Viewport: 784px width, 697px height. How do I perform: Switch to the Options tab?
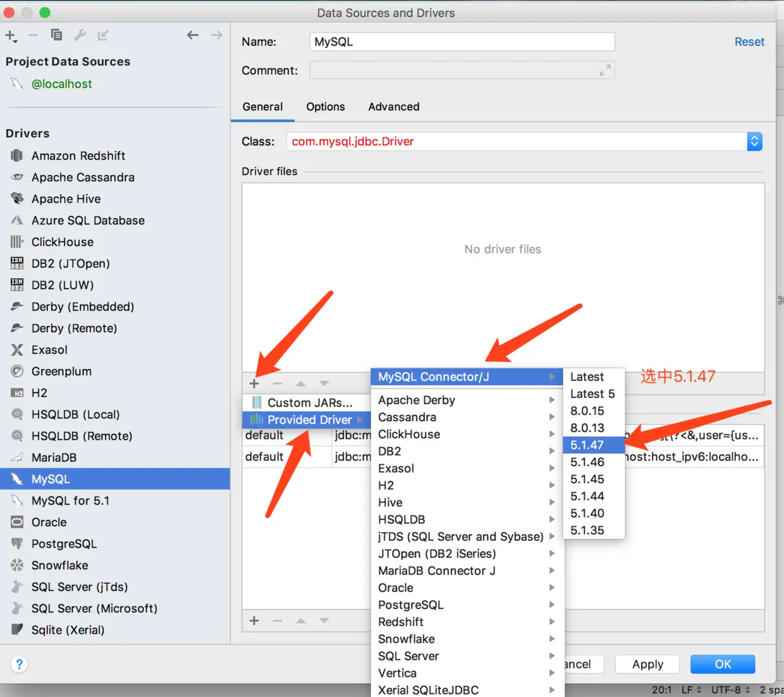pyautogui.click(x=326, y=107)
